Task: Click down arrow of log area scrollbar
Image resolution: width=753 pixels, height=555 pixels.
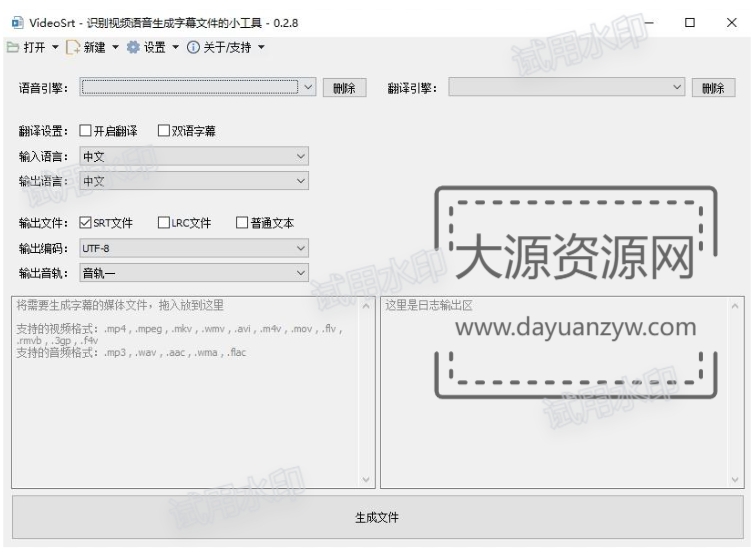Action: 735,479
